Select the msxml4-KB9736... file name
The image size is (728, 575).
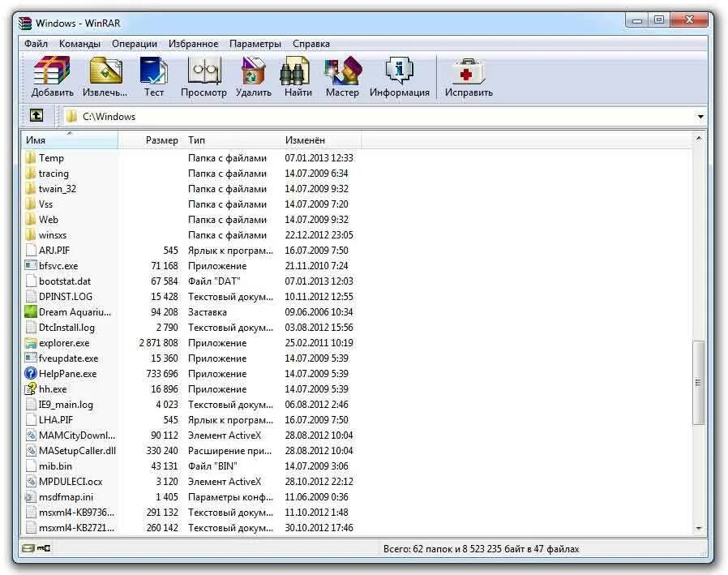coord(76,513)
